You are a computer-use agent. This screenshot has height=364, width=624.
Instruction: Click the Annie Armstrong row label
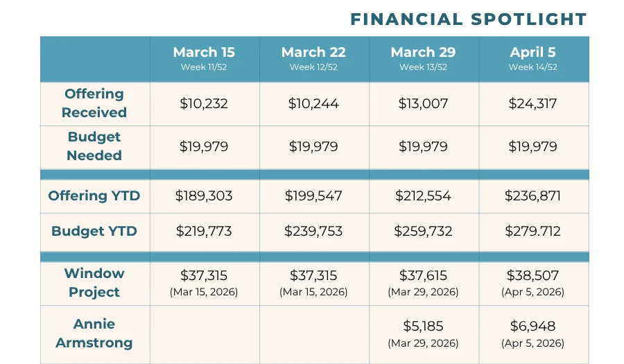tap(94, 333)
